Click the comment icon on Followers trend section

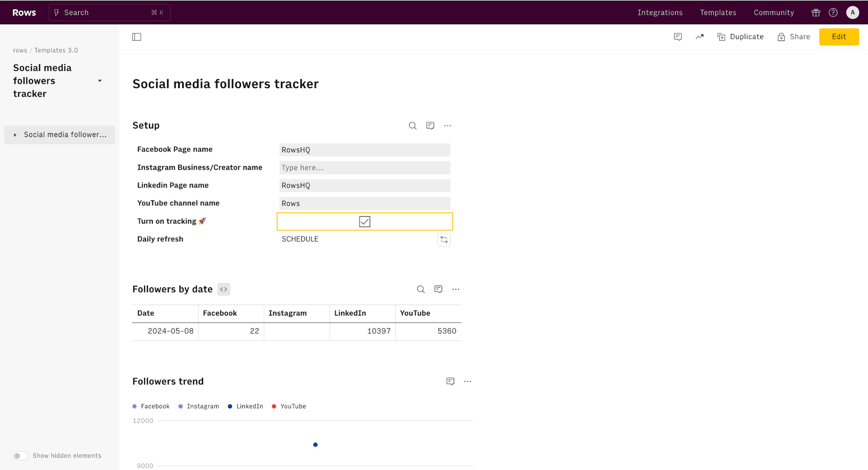pos(451,381)
